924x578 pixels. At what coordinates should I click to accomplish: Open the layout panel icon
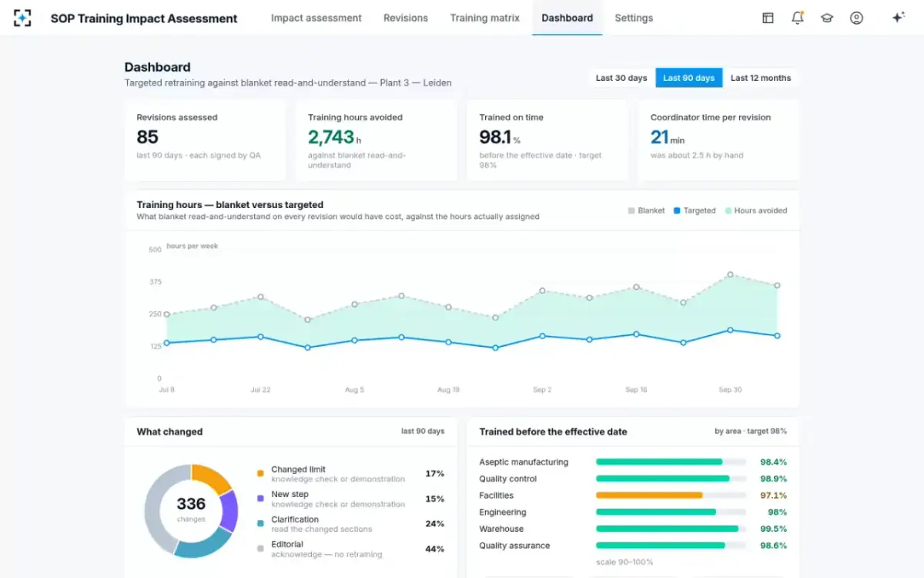[x=768, y=18]
